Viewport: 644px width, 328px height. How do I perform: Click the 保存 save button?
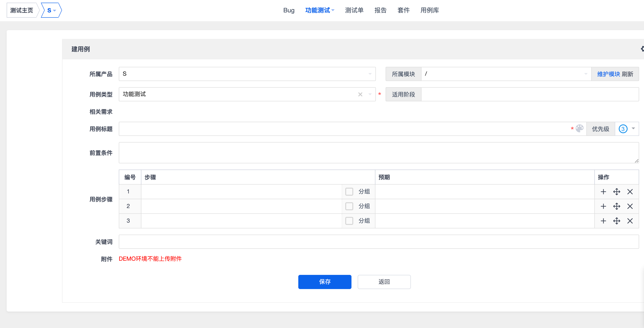coord(324,282)
